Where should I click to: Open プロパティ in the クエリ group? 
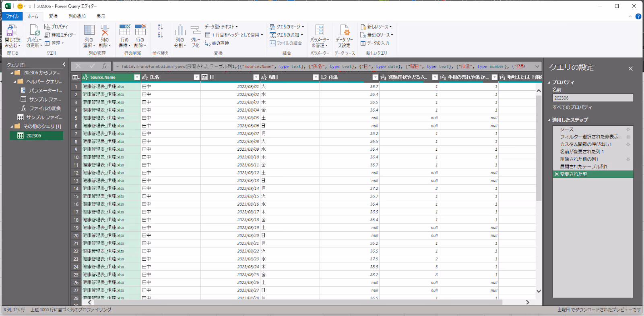(x=56, y=27)
